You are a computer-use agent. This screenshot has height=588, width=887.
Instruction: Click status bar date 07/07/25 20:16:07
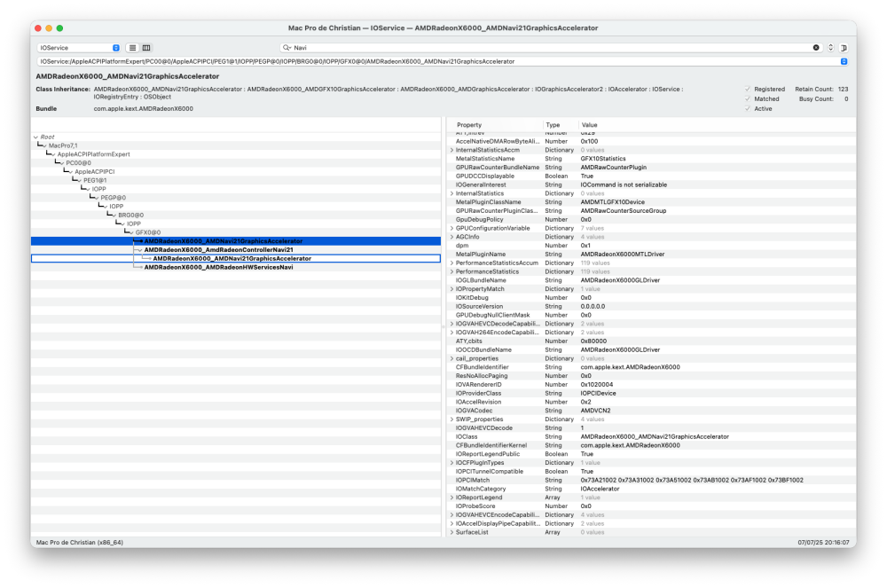[x=823, y=543]
